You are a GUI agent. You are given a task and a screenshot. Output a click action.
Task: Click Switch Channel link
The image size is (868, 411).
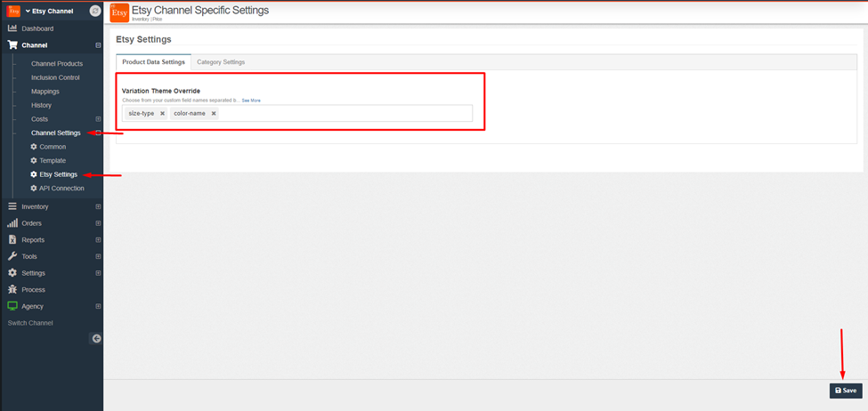click(30, 323)
